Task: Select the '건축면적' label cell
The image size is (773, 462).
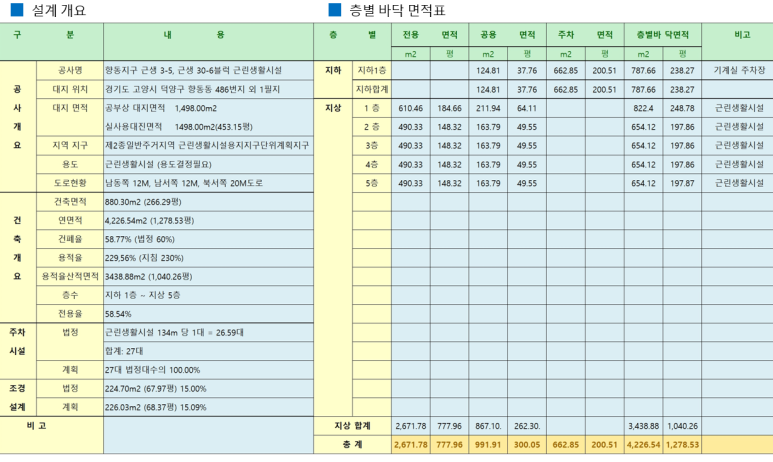Action: pos(70,202)
